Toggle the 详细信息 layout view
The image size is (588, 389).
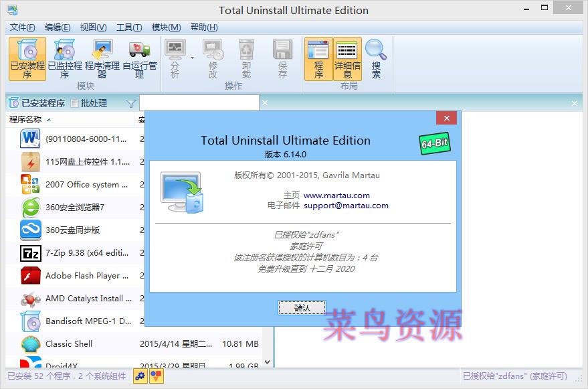click(347, 59)
